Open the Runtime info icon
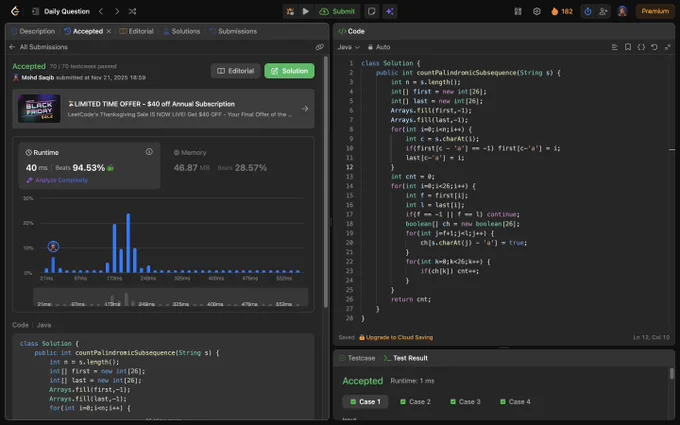 [149, 152]
